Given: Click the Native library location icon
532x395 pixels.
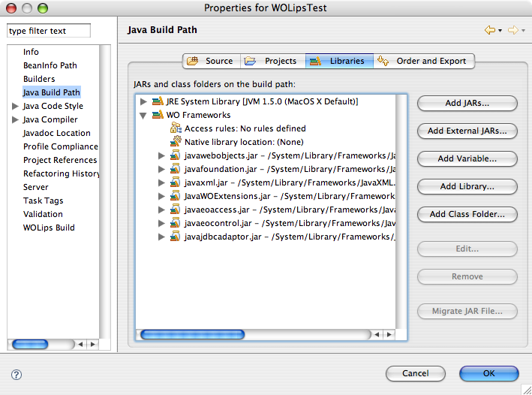Looking at the screenshot, I should coord(176,142).
